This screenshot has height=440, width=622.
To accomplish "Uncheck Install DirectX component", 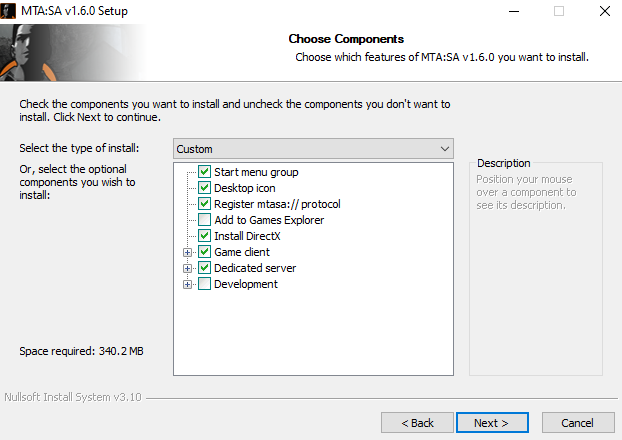I will [205, 236].
